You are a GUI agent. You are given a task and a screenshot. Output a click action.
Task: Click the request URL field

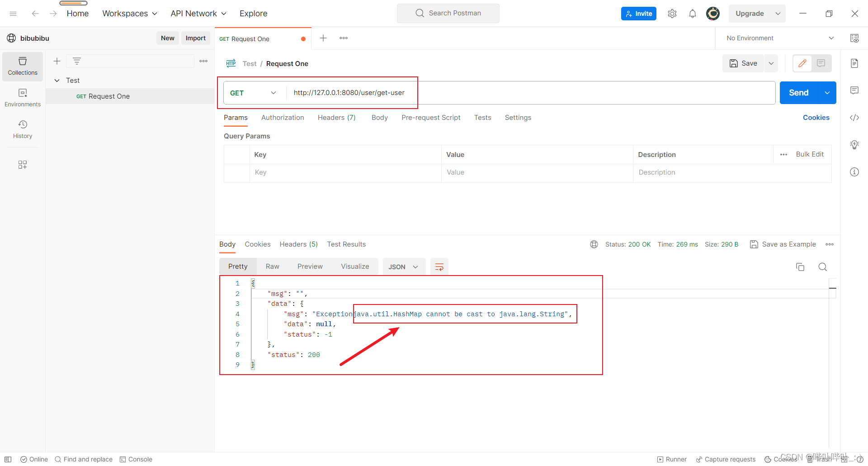click(531, 93)
